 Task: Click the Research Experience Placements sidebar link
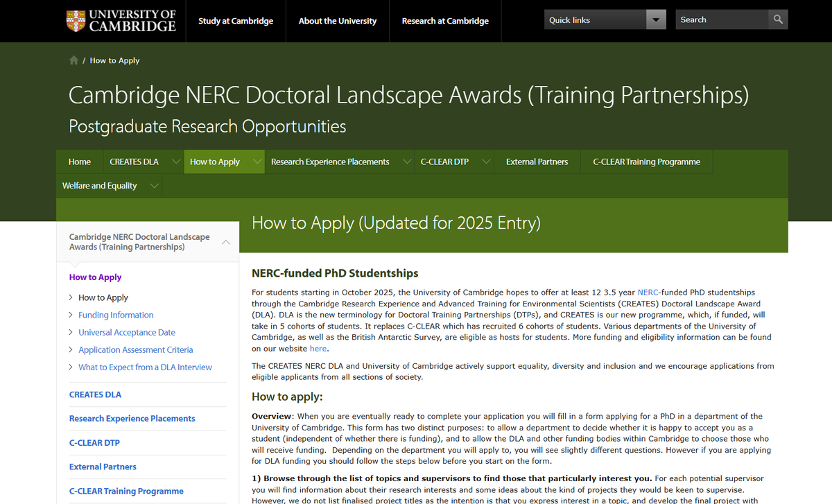[x=132, y=419]
